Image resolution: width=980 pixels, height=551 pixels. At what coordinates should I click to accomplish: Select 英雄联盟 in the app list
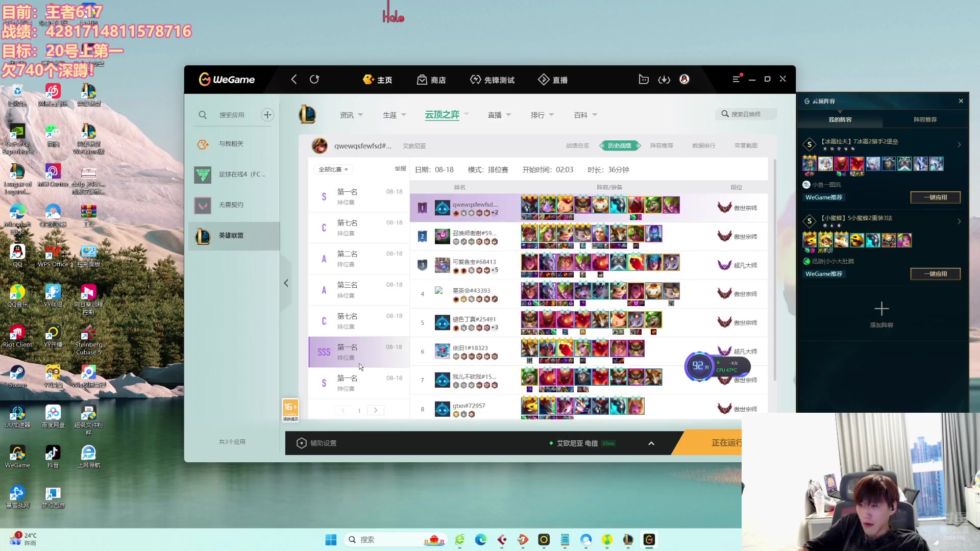[234, 236]
